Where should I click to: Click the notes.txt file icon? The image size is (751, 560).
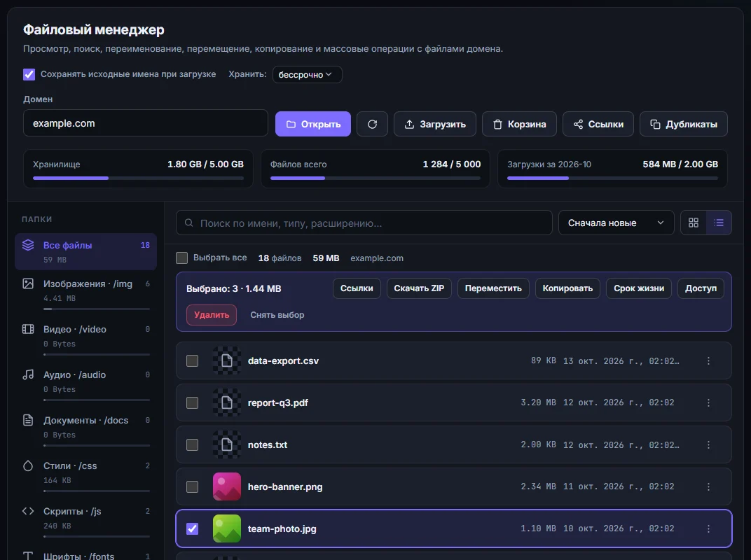tap(227, 444)
